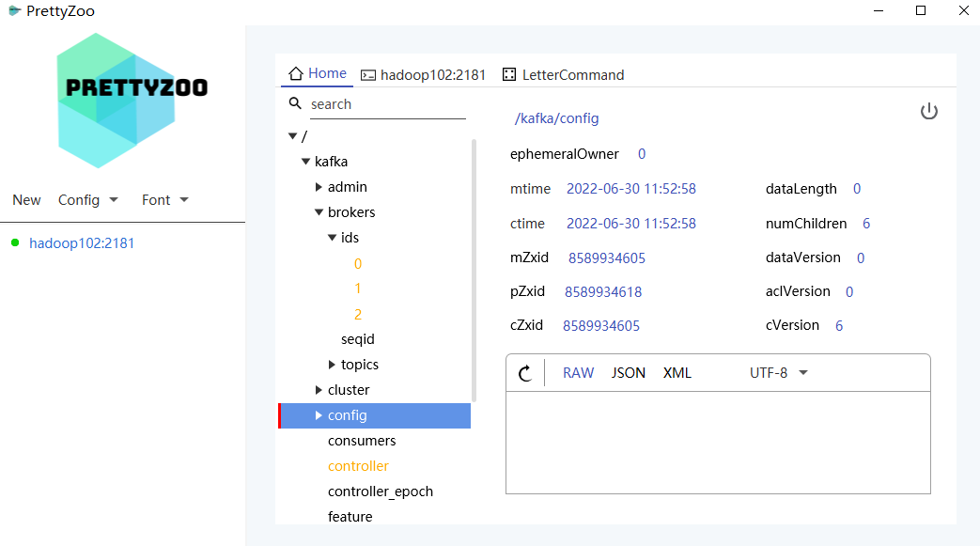Switch data view to RAW
This screenshot has height=546, width=980.
[578, 373]
